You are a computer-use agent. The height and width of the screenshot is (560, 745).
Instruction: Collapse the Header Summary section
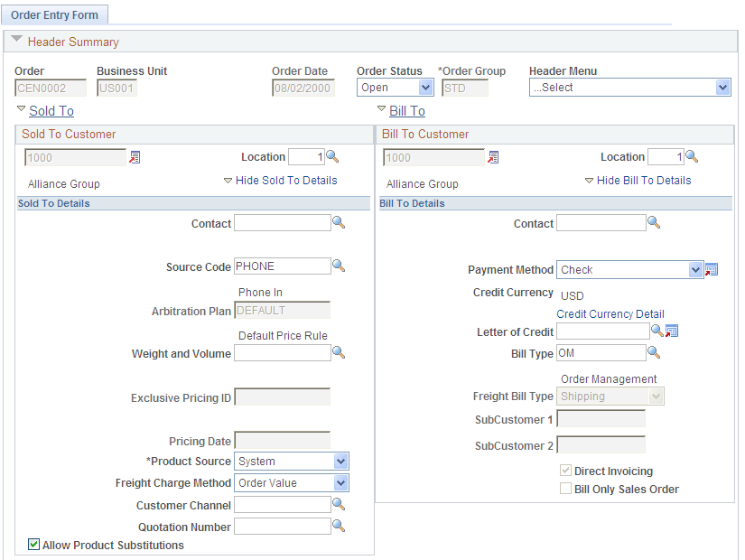(x=16, y=41)
